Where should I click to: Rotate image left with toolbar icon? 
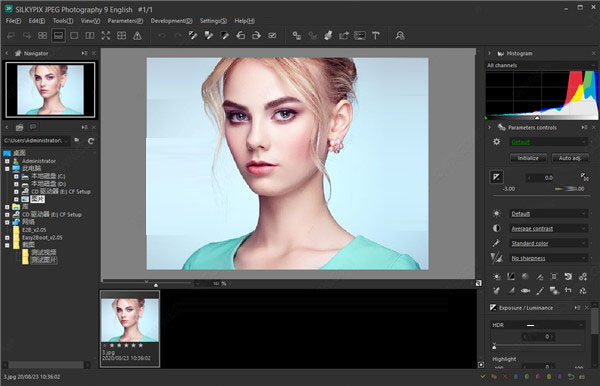tap(241, 36)
